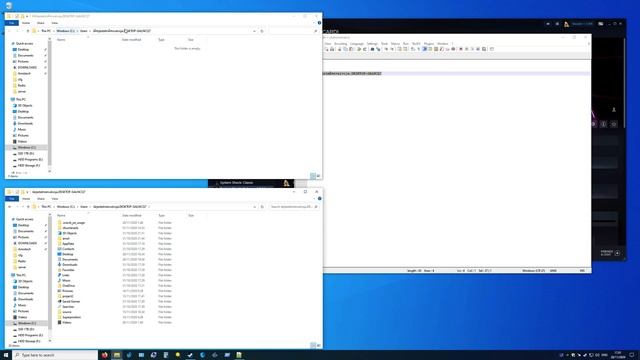640x360 pixels.
Task: Open Encoding menu in Notepad++
Action: tap(340, 44)
